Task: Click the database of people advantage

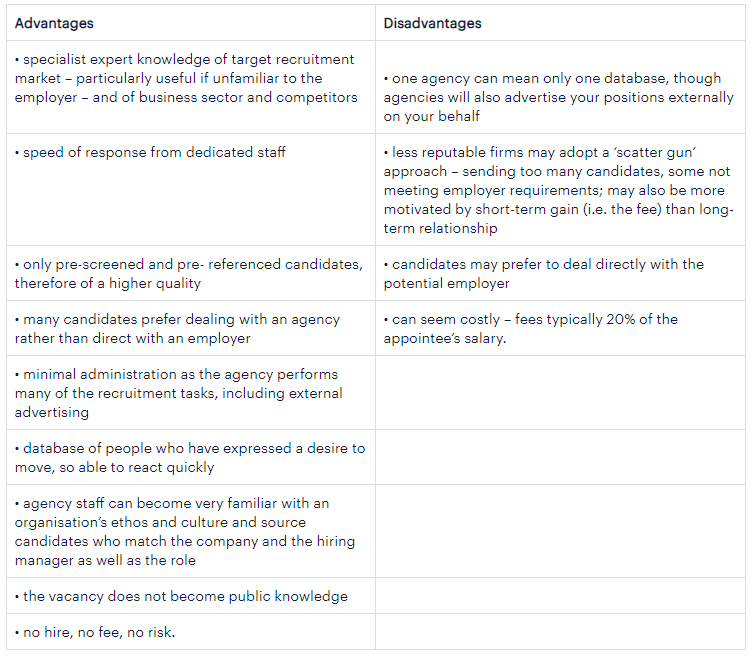Action: 190,457
